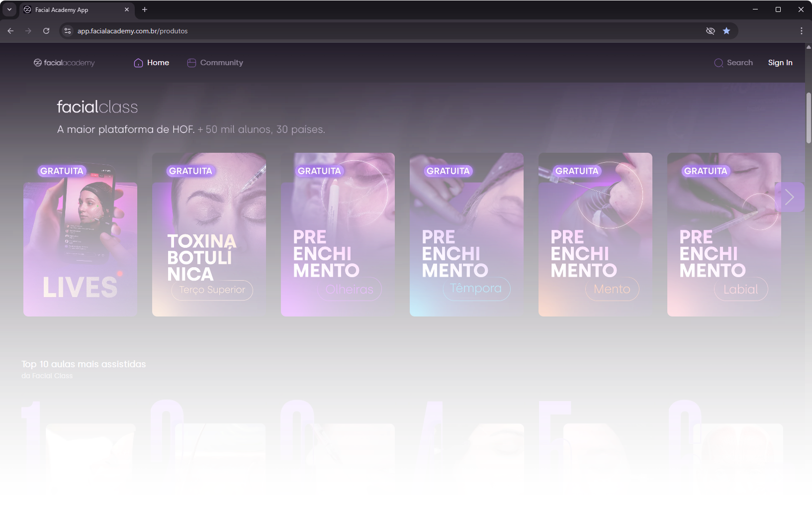This screenshot has width=812, height=520.
Task: Open Preenchimento Labial class card
Action: click(x=724, y=234)
